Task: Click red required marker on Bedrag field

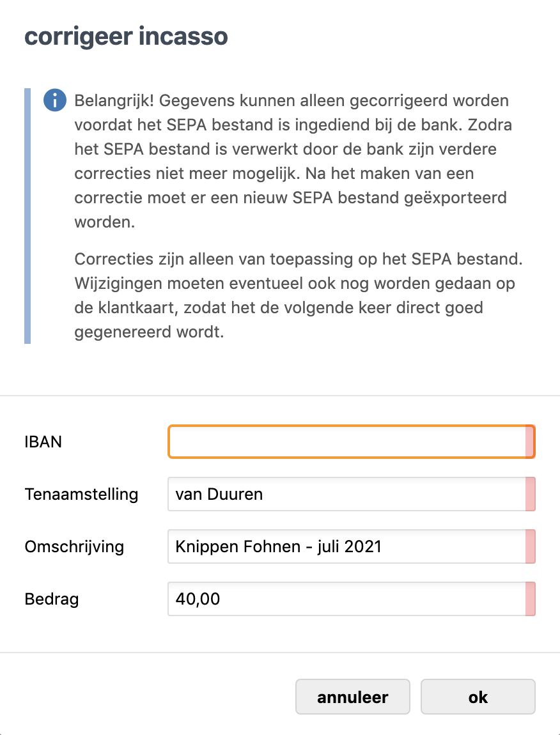Action: click(x=530, y=599)
